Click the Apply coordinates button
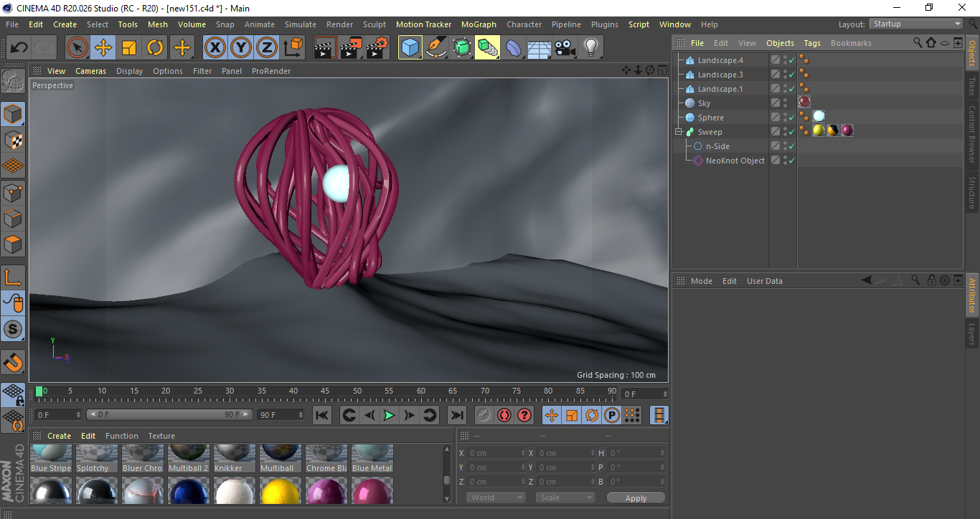Viewport: 980px width, 519px height. pos(636,497)
